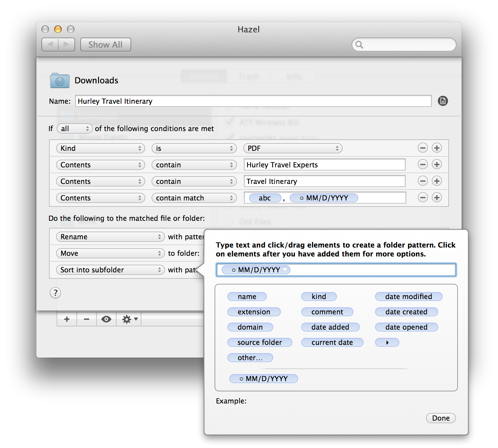Open the Sort into subfolder action dropdown
The image size is (498, 448).
click(x=110, y=270)
